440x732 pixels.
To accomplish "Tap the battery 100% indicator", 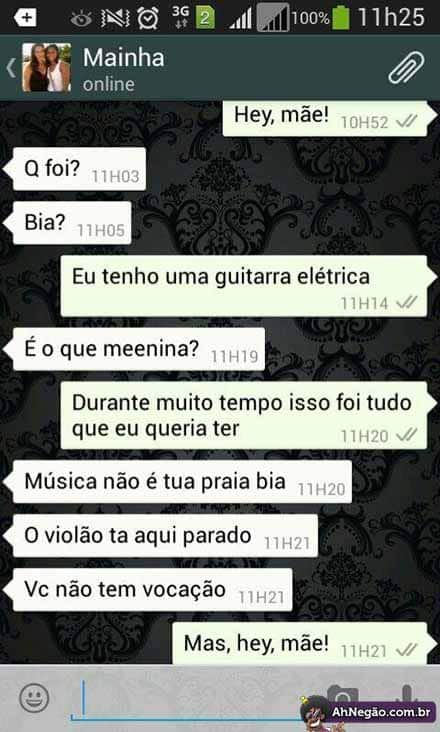I will (x=341, y=18).
